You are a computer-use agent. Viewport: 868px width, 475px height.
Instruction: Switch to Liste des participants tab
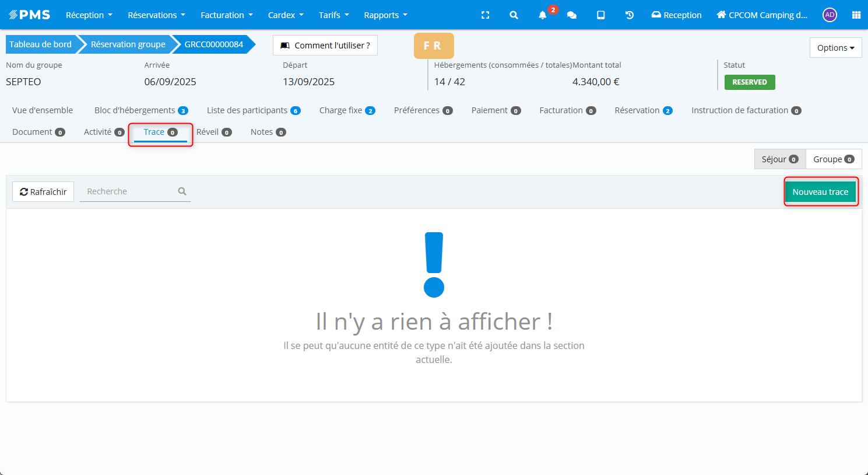253,110
